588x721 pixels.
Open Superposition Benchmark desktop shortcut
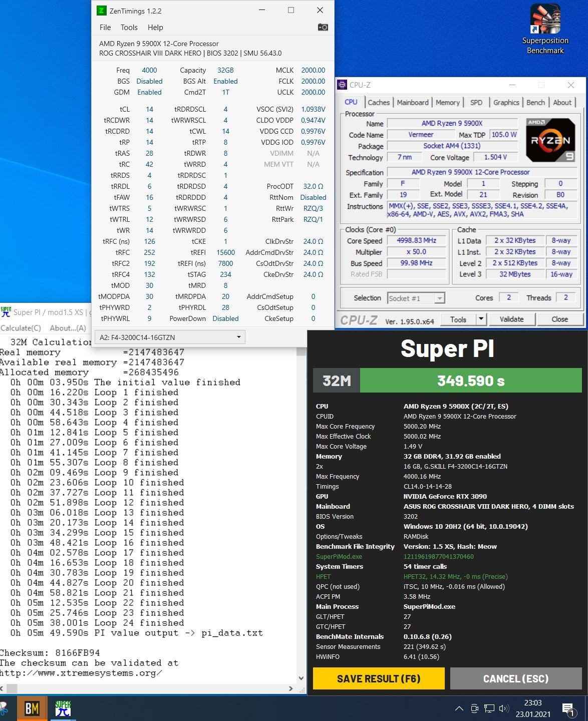tap(545, 29)
